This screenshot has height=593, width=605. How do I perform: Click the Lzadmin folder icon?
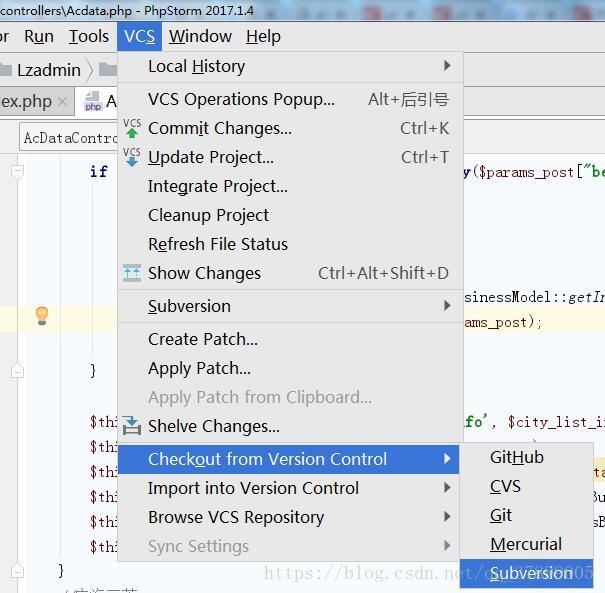pos(6,70)
